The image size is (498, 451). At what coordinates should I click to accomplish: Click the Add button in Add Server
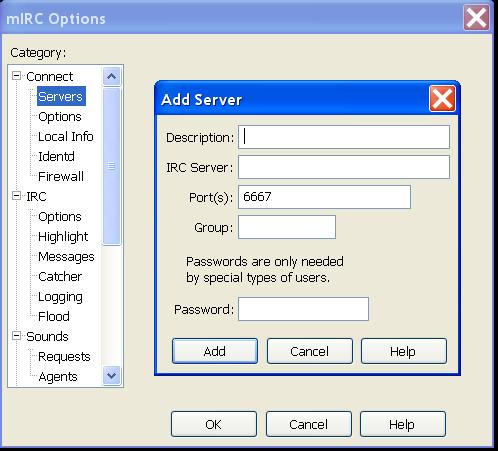tap(215, 351)
